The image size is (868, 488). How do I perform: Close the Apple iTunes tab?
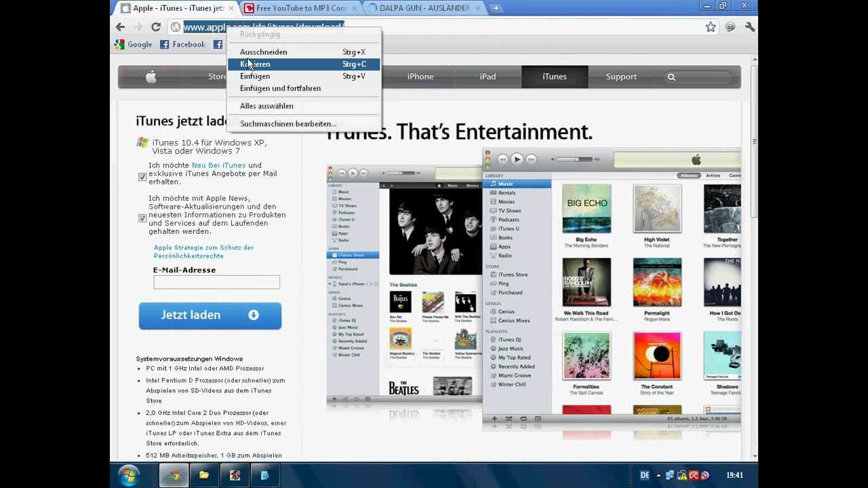click(231, 8)
